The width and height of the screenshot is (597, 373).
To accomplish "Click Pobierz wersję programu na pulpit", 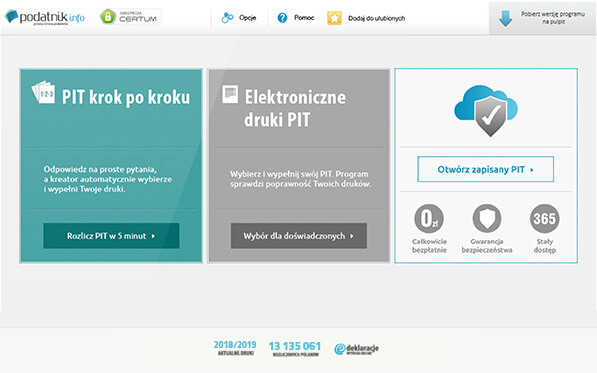I will click(552, 18).
